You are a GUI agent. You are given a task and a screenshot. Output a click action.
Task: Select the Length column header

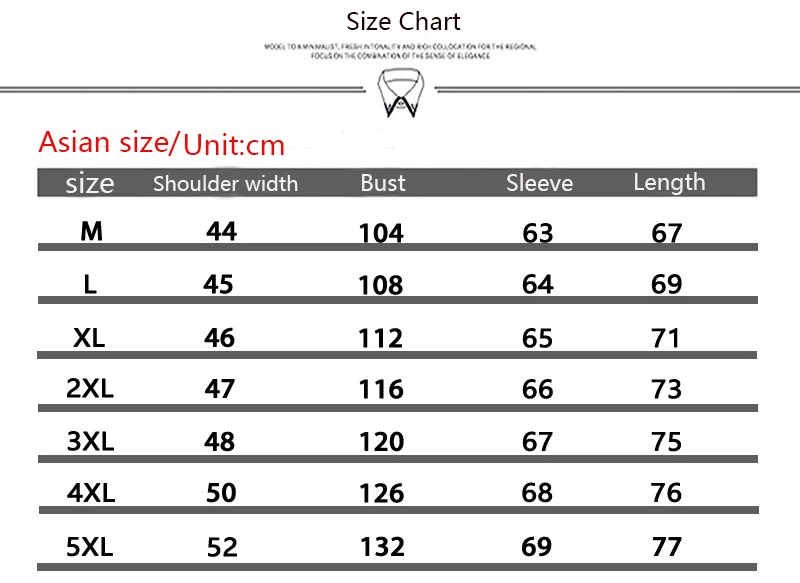coord(669,182)
